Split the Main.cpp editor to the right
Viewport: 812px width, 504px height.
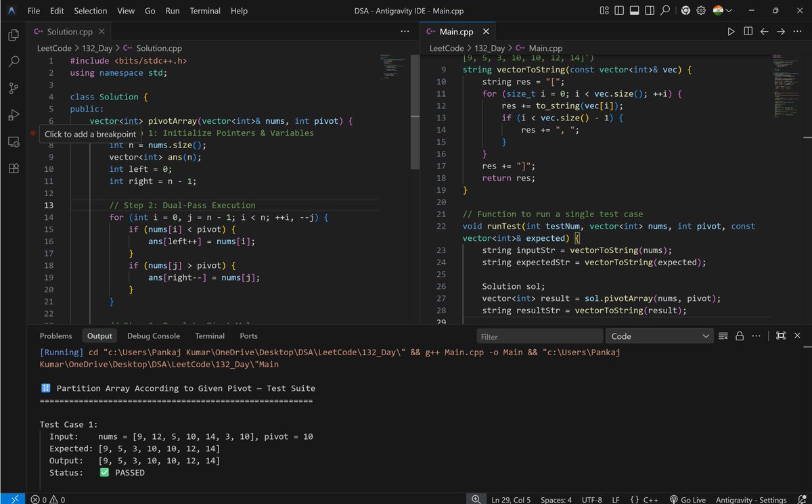(x=748, y=32)
